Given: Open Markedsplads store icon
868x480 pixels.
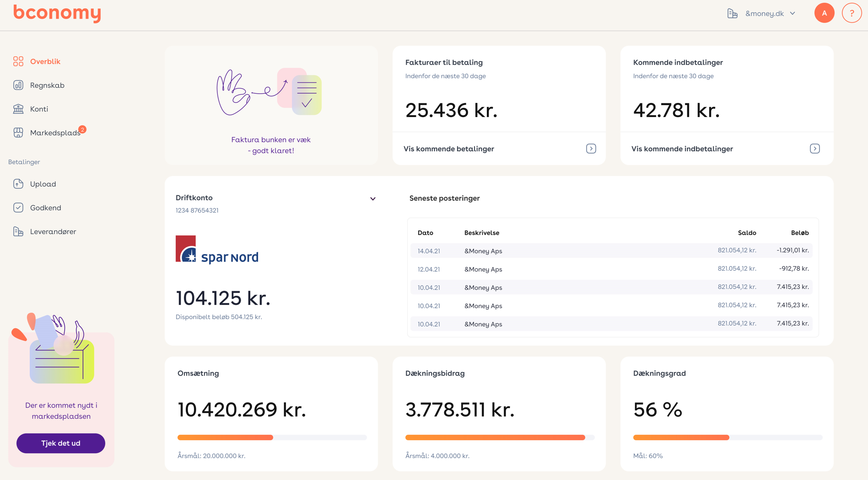Looking at the screenshot, I should 18,133.
